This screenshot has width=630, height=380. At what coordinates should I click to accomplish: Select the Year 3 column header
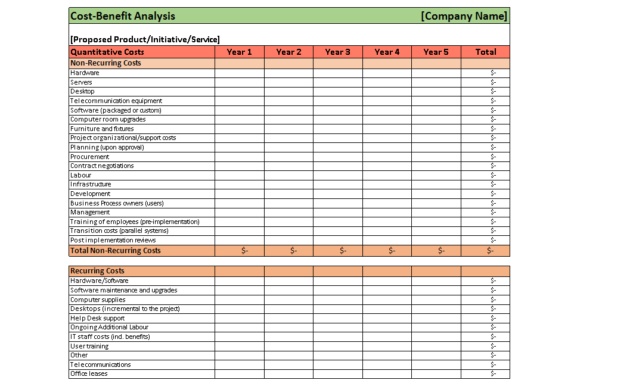pyautogui.click(x=338, y=52)
